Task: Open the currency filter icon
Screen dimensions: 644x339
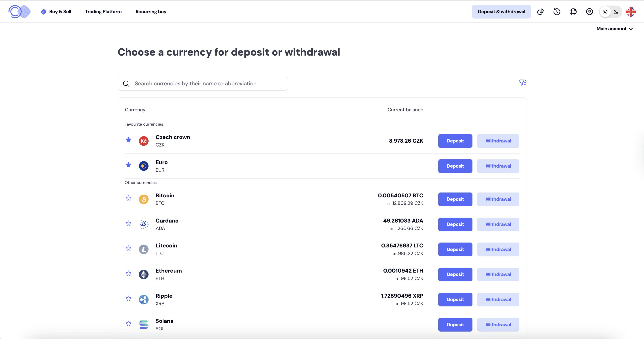Action: (523, 82)
